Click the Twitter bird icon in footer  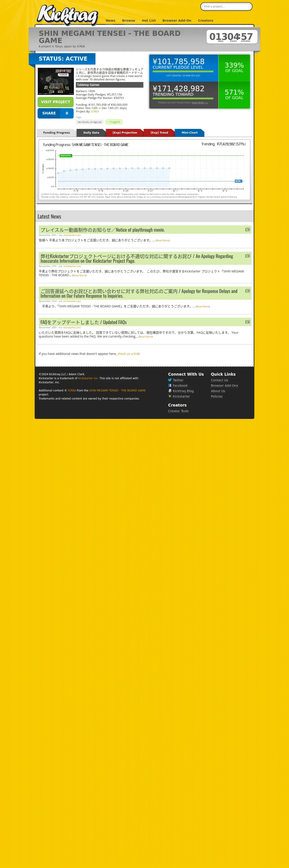coord(170,380)
